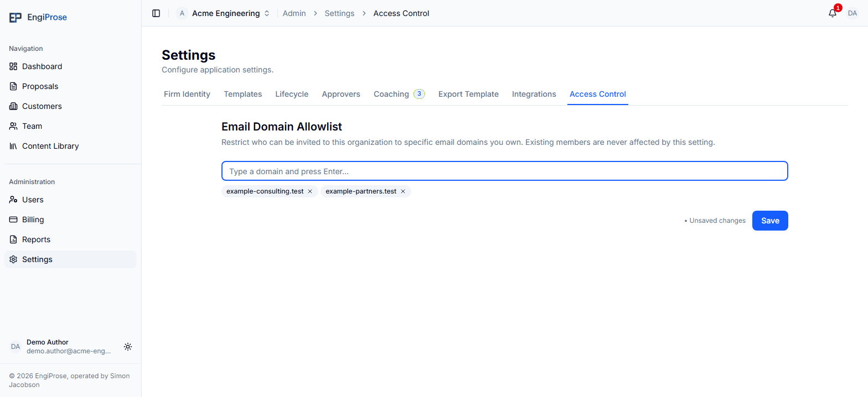Open Reports page

tap(70, 239)
